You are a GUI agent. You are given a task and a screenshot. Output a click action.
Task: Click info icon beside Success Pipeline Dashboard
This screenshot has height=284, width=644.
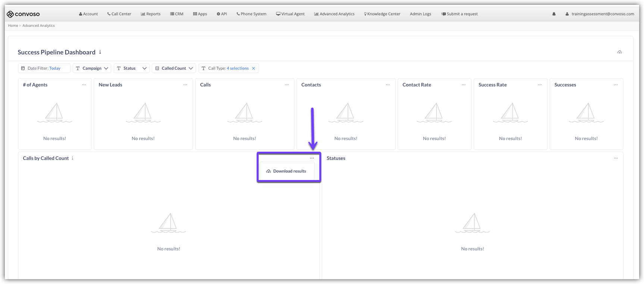click(x=100, y=52)
